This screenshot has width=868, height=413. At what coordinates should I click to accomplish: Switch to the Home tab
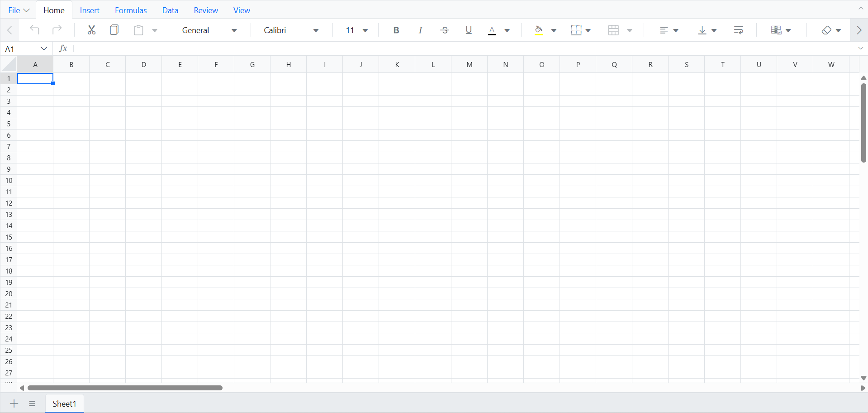click(x=54, y=10)
